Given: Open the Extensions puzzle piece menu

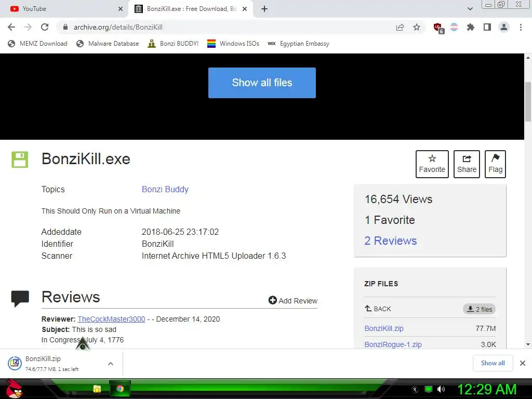Looking at the screenshot, I should click(x=470, y=27).
